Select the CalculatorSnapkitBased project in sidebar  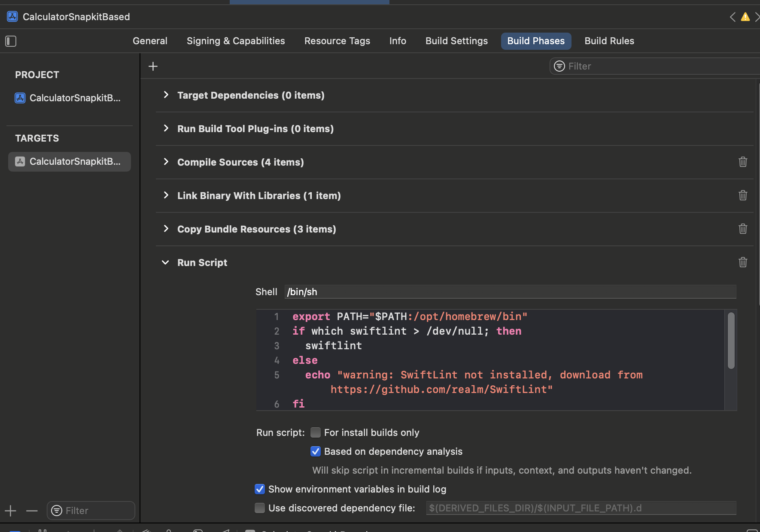(69, 98)
